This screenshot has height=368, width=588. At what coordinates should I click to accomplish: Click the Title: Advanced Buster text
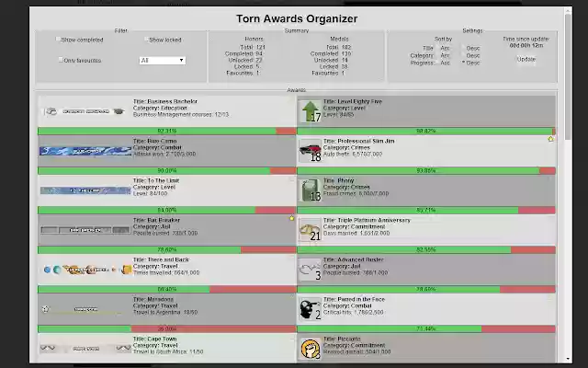tap(353, 259)
